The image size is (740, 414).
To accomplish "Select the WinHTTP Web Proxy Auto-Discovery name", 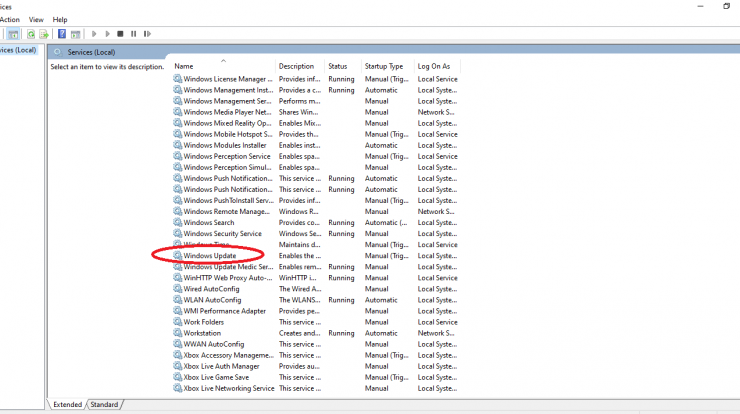I will 228,278.
